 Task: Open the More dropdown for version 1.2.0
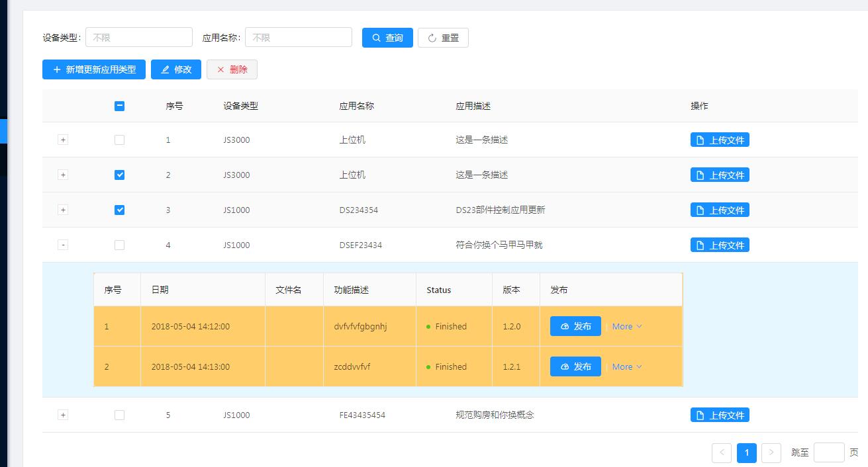click(x=625, y=325)
